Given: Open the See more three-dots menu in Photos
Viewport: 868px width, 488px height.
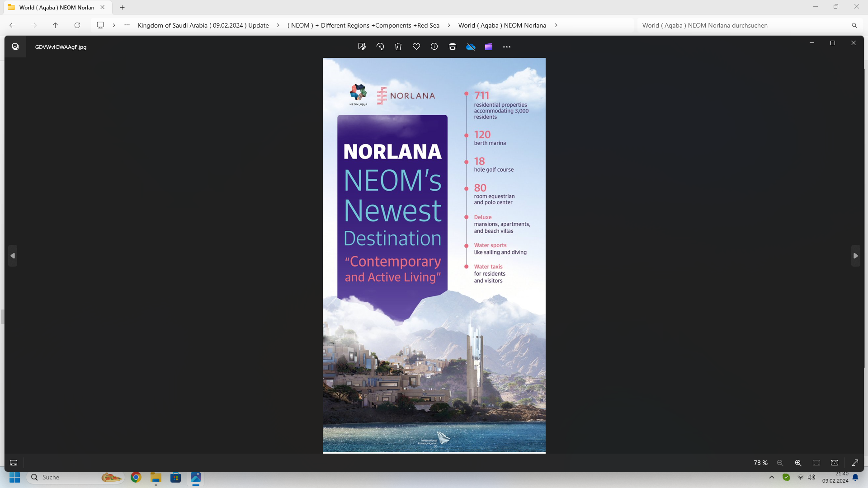Looking at the screenshot, I should point(507,47).
